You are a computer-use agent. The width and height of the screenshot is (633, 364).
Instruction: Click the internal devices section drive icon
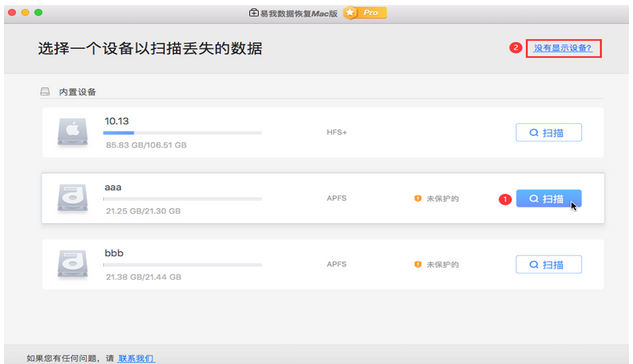pos(45,92)
